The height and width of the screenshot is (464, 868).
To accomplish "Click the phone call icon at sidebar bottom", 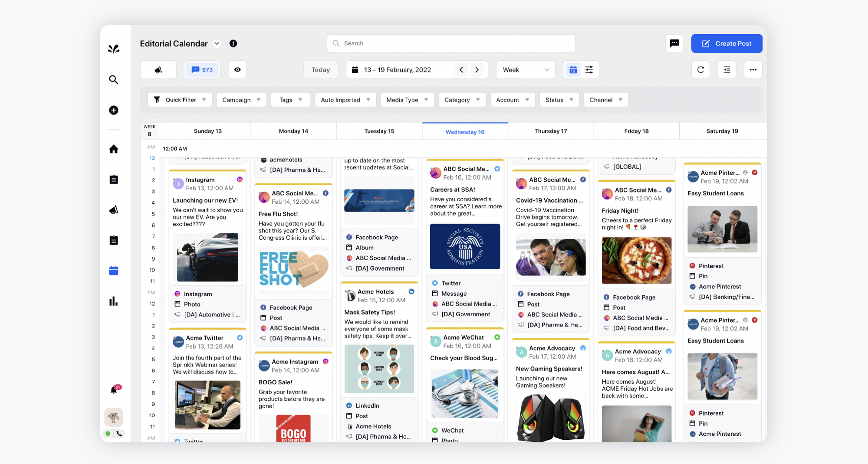I will coord(119,433).
